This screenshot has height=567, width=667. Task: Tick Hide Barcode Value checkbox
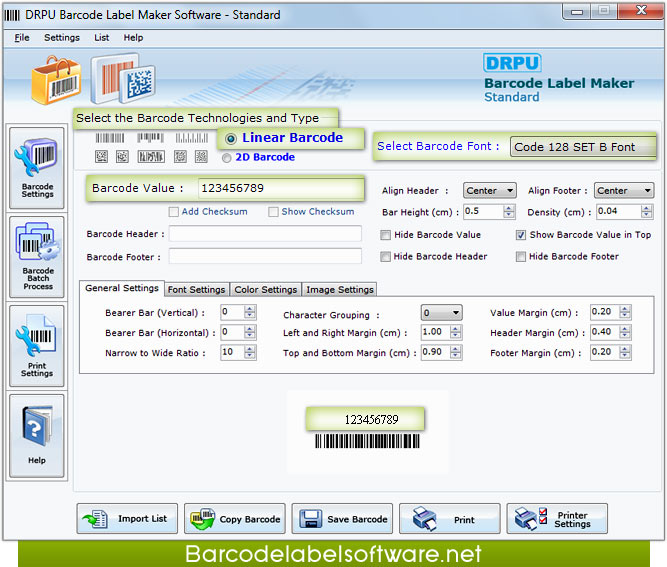385,235
